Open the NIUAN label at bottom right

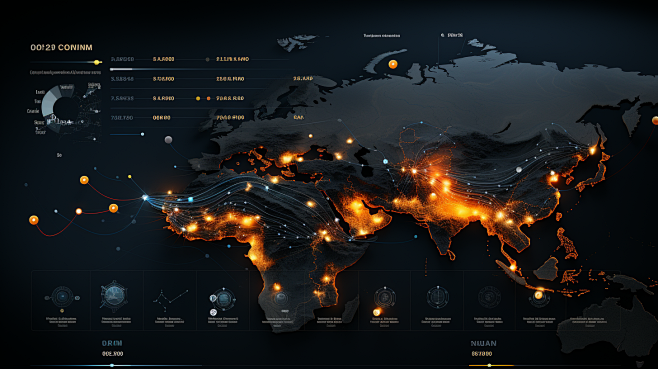pyautogui.click(x=483, y=343)
